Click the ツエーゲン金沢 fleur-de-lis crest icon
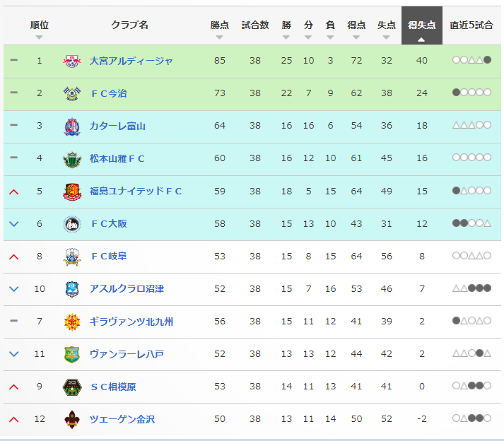Screen dimensions: 504x441 (x=71, y=420)
